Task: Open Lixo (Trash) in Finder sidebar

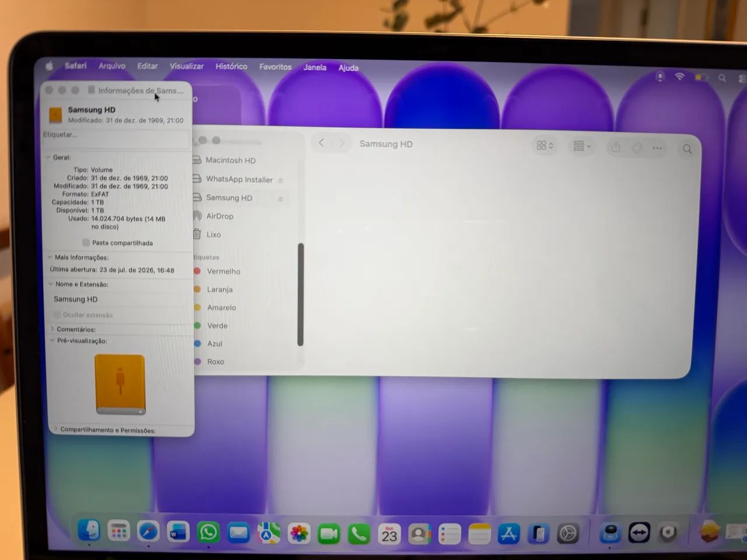Action: (x=214, y=235)
